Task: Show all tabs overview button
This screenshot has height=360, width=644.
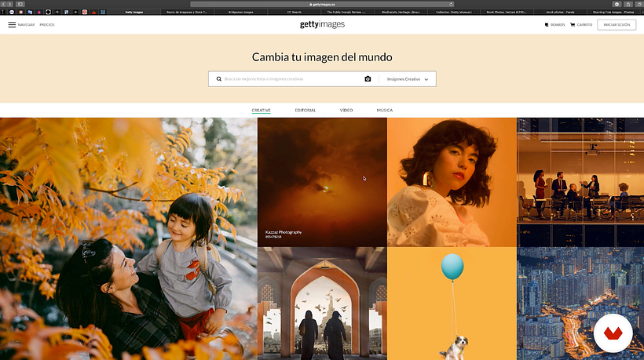Action: [639, 4]
